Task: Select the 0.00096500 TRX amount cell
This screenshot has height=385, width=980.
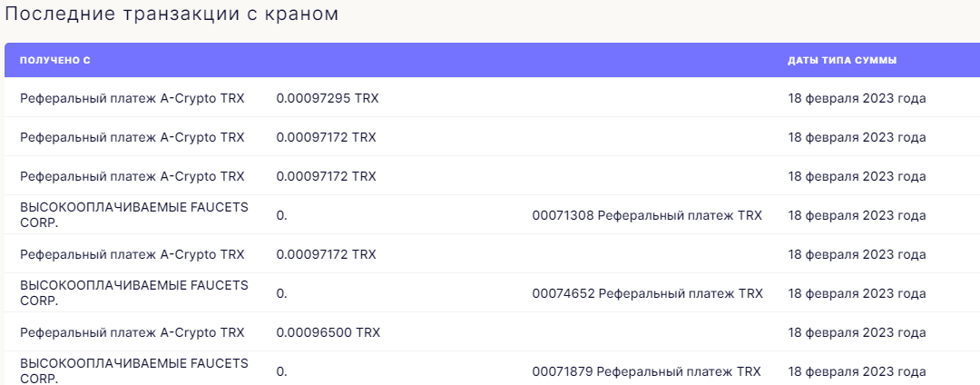Action: tap(328, 332)
